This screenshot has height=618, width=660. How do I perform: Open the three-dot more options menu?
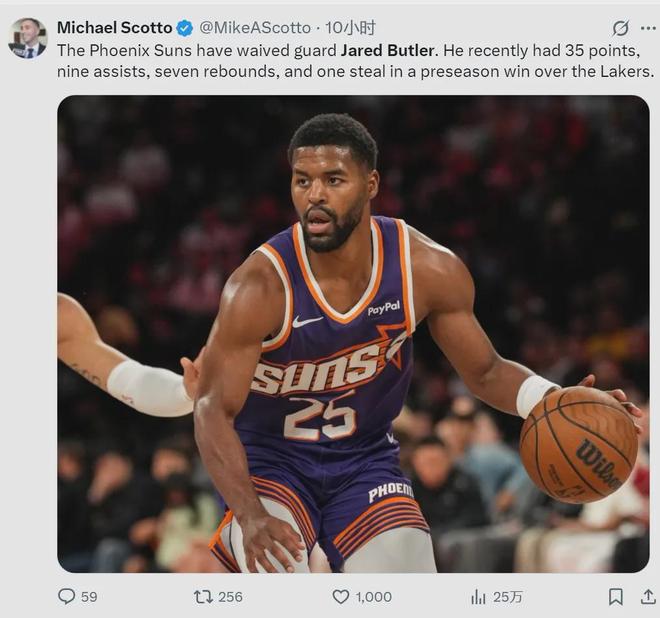tap(647, 28)
